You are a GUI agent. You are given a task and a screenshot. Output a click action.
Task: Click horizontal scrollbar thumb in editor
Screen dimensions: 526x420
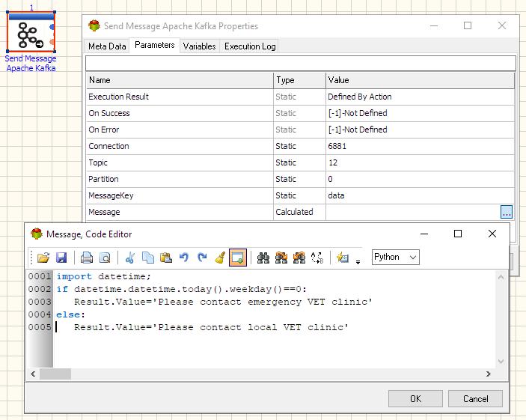pyautogui.click(x=55, y=374)
